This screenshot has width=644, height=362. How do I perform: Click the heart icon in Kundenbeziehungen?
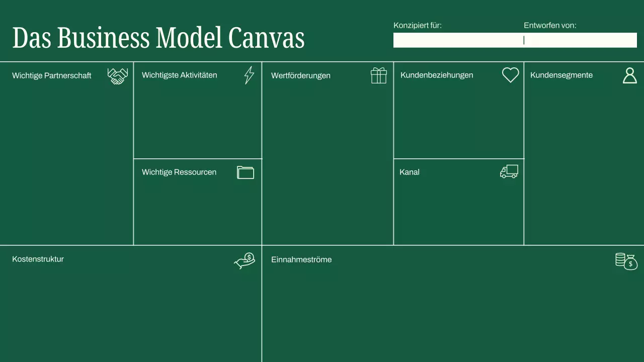click(x=510, y=75)
